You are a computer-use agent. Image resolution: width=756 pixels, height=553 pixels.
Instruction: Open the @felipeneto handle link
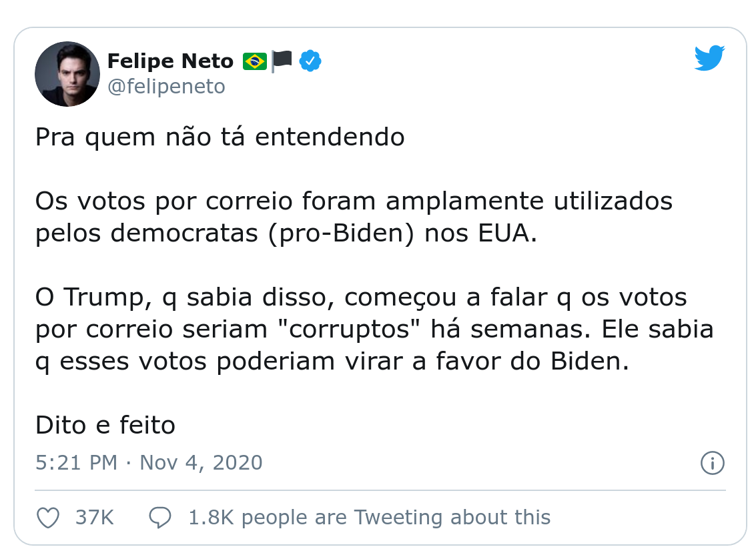pyautogui.click(x=166, y=87)
